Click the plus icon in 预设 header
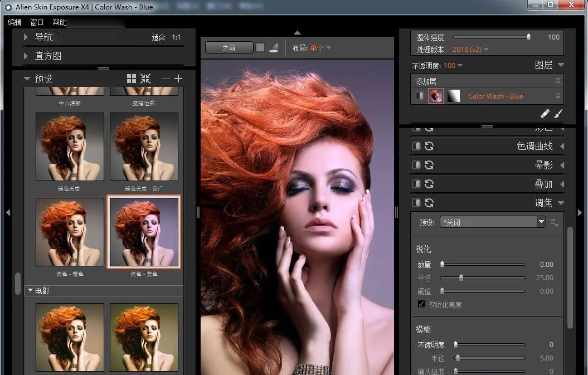Image resolution: width=588 pixels, height=375 pixels. (x=178, y=79)
